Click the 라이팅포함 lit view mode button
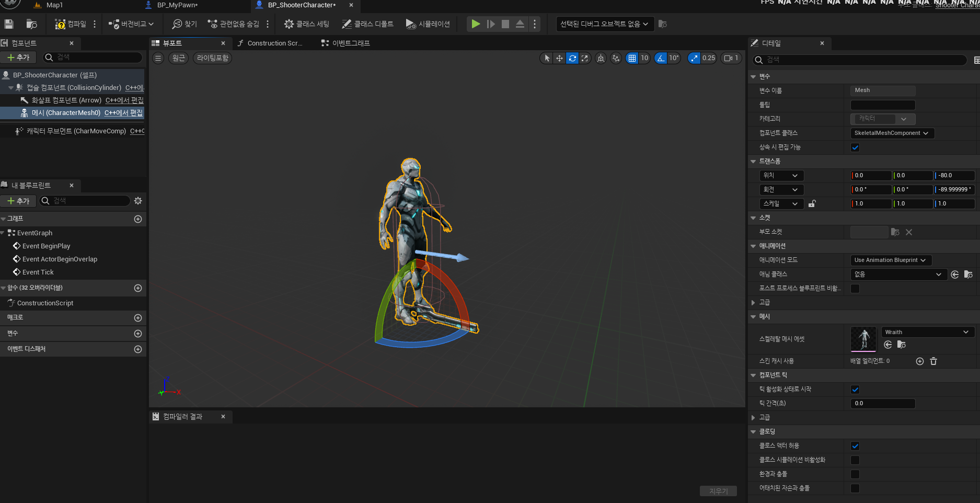980x503 pixels. coord(212,58)
